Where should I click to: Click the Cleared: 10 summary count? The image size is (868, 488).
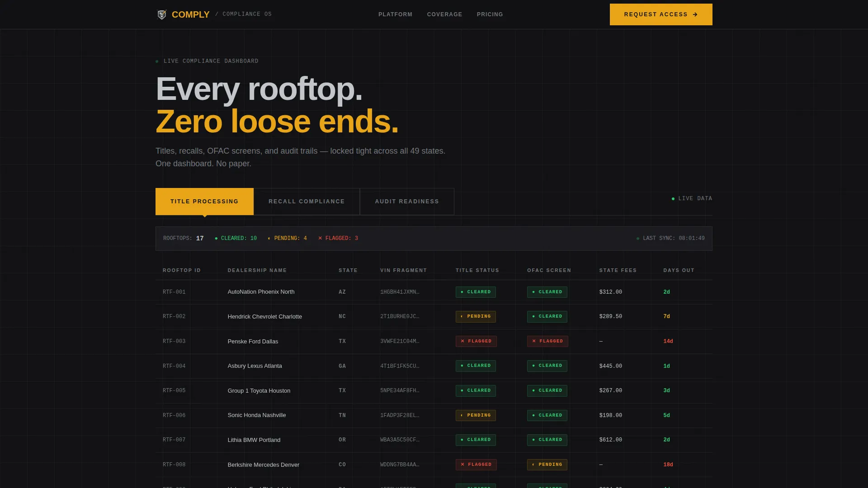coord(236,238)
